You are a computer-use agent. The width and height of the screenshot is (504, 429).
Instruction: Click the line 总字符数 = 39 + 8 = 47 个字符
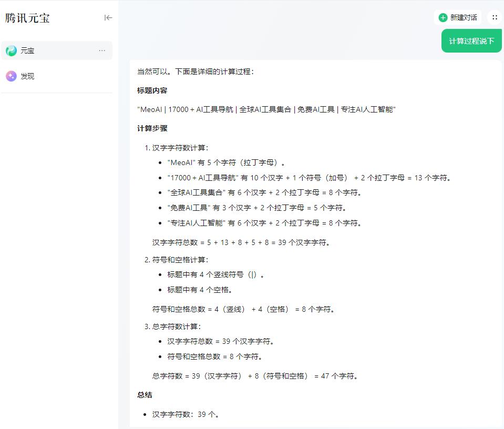[x=255, y=376]
